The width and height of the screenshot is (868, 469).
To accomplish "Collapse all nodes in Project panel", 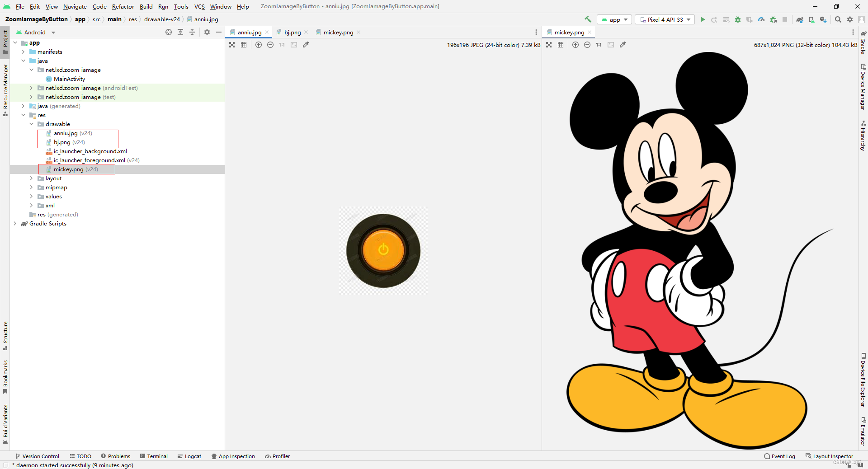I will pyautogui.click(x=192, y=32).
